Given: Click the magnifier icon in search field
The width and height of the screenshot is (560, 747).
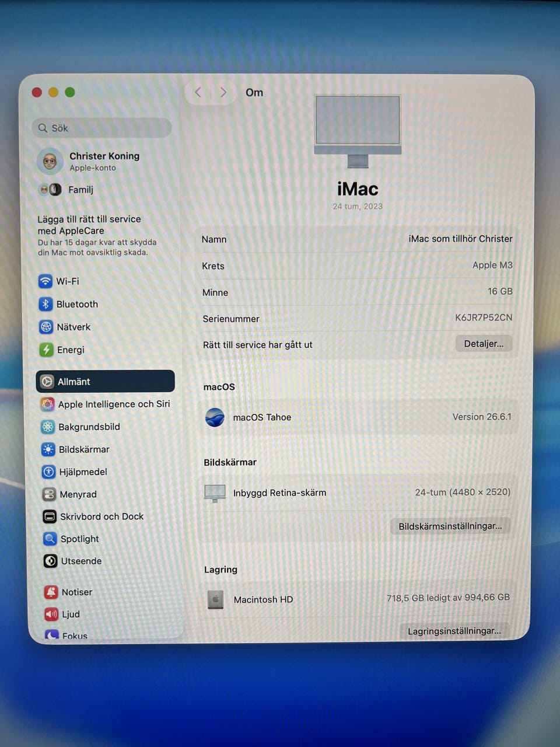Looking at the screenshot, I should [x=43, y=128].
